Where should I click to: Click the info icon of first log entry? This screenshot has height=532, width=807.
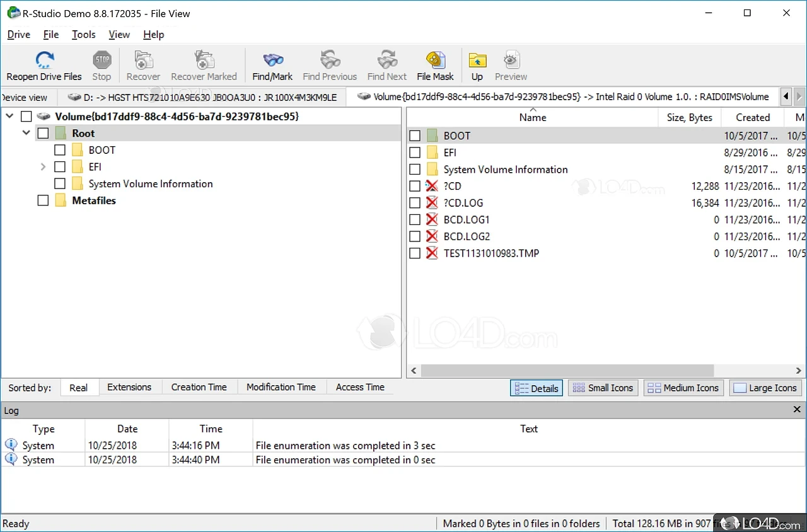point(11,445)
